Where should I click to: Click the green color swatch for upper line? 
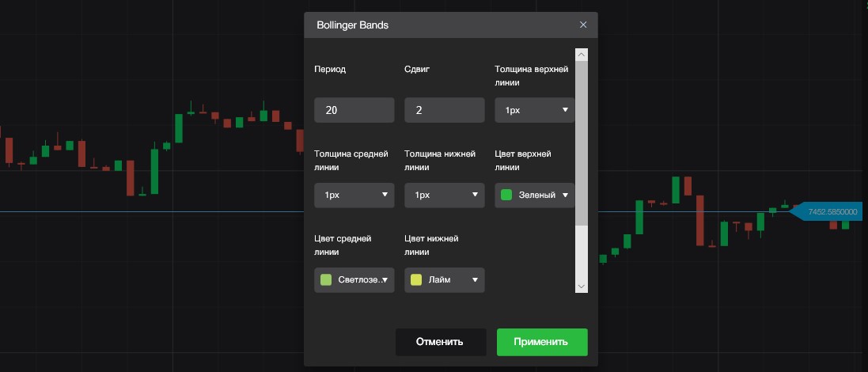point(506,195)
